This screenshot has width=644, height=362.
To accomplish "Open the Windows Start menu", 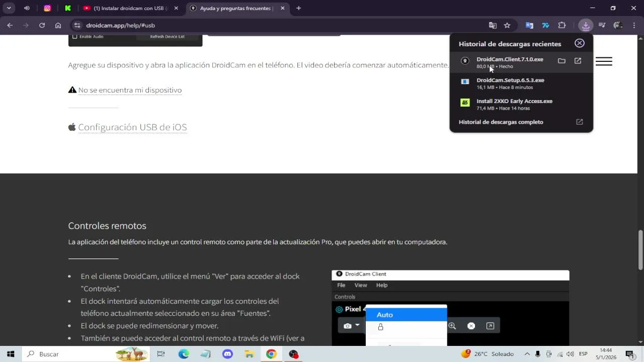I will pos(11,354).
